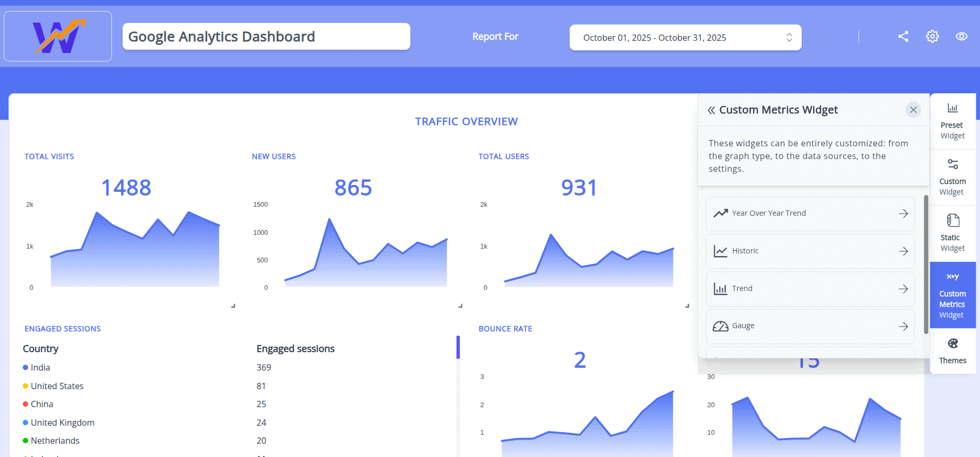Click the share icon in header
This screenshot has width=980, height=457.
(903, 37)
